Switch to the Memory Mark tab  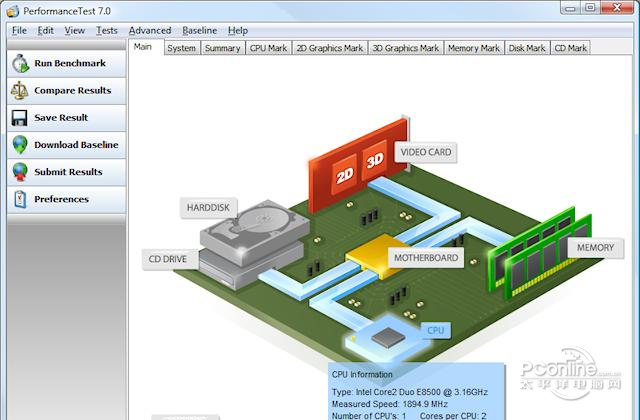[474, 48]
